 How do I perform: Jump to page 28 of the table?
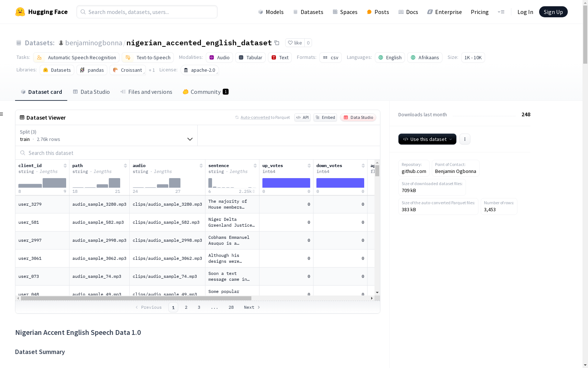(231, 307)
